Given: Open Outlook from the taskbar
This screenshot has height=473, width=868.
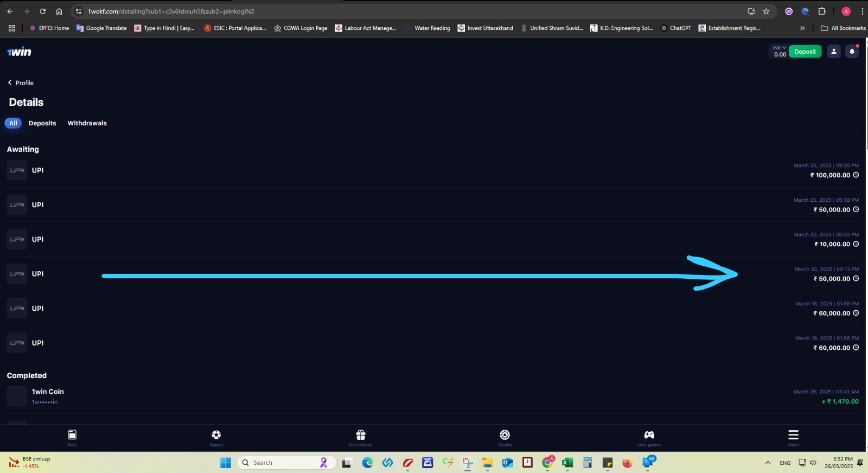Looking at the screenshot, I should pos(507,463).
